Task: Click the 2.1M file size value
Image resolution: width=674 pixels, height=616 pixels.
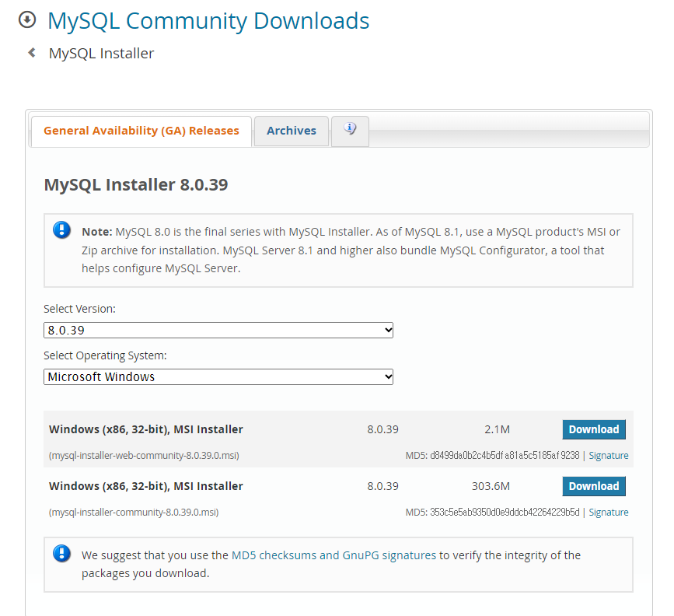Action: [x=497, y=429]
